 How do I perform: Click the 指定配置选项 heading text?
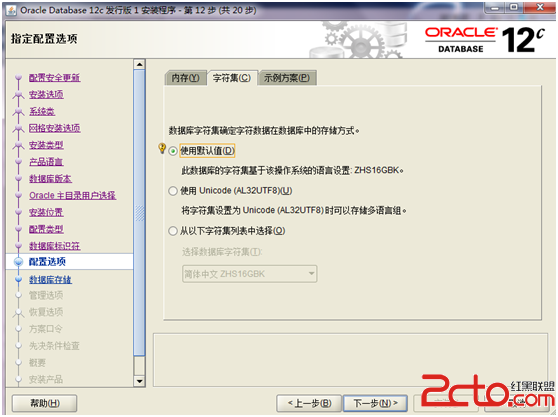(44, 38)
